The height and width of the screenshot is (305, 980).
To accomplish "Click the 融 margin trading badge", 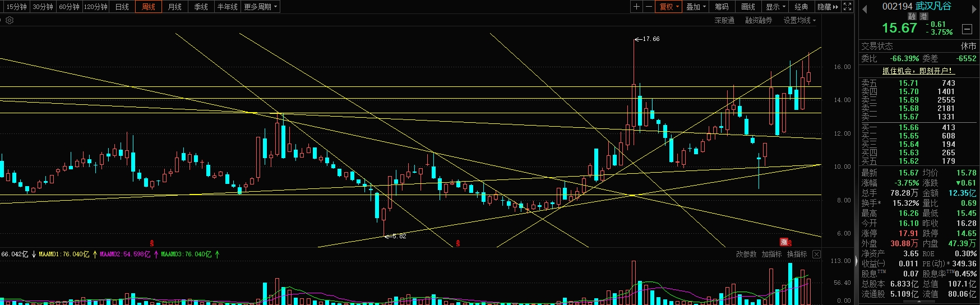I will point(912,17).
